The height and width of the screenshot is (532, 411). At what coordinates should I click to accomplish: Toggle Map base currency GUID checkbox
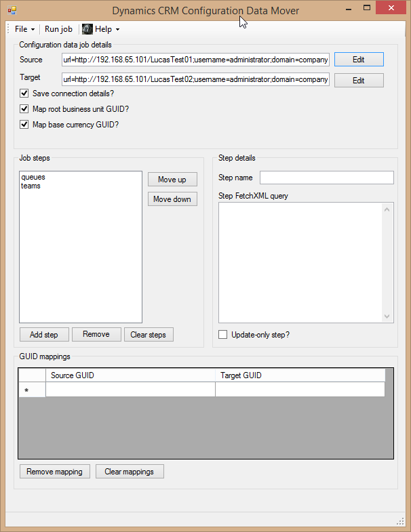point(24,125)
